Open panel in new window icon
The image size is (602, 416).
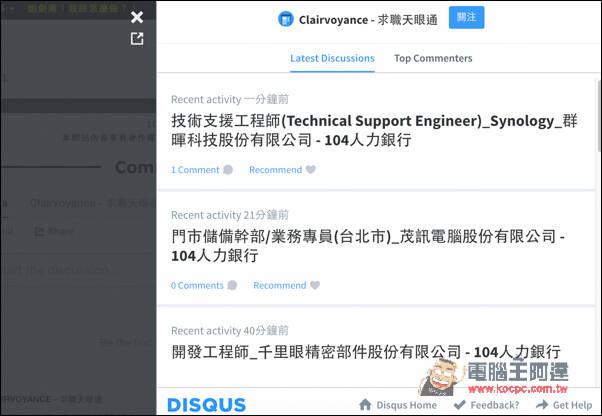click(x=137, y=39)
